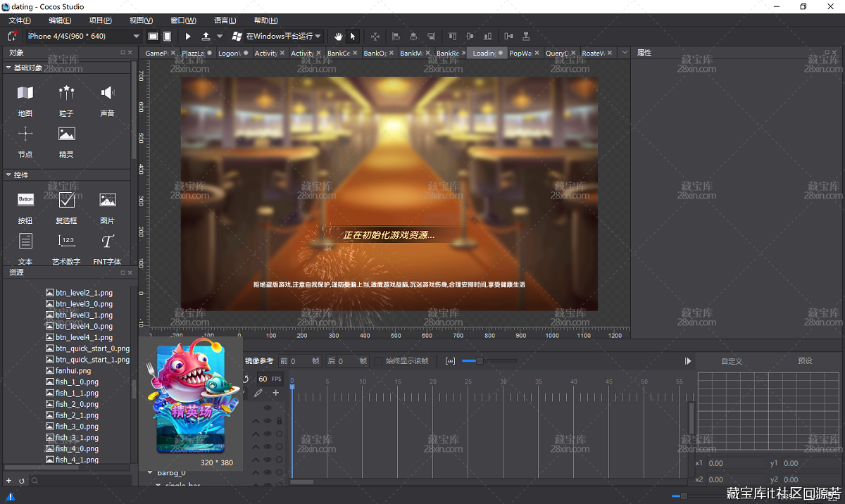Click the run project play icon

188,36
